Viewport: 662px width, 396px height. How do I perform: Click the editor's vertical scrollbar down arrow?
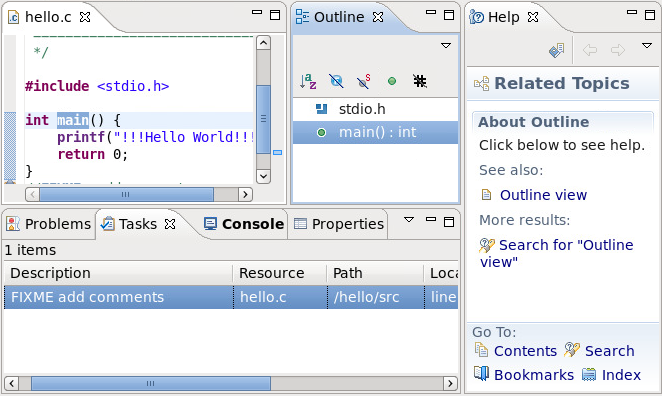coord(263,176)
